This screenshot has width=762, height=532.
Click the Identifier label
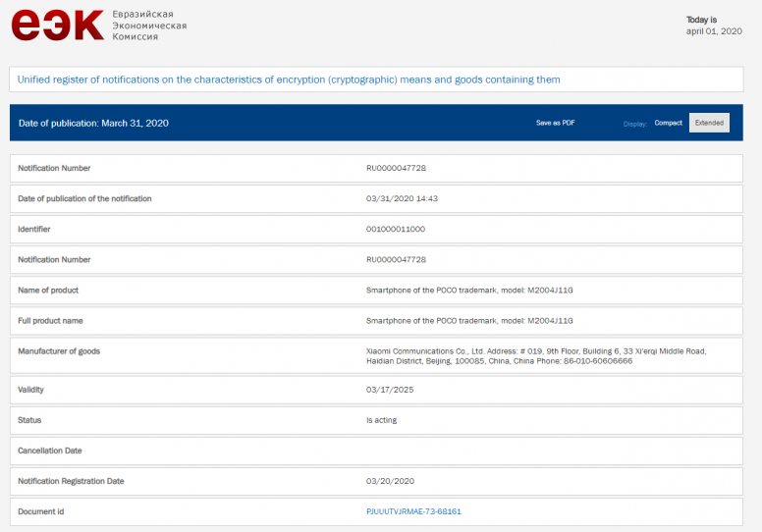(34, 230)
